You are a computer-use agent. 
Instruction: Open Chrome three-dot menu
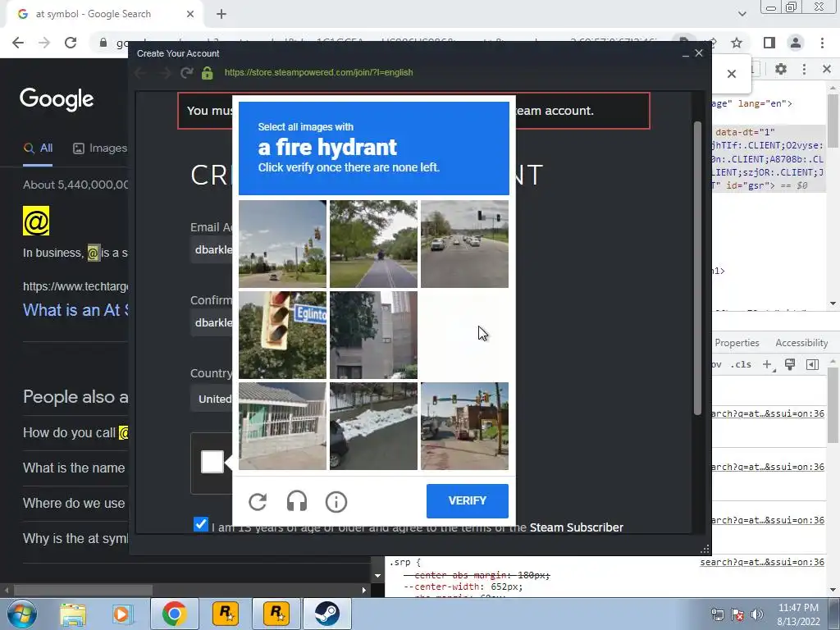pos(822,43)
